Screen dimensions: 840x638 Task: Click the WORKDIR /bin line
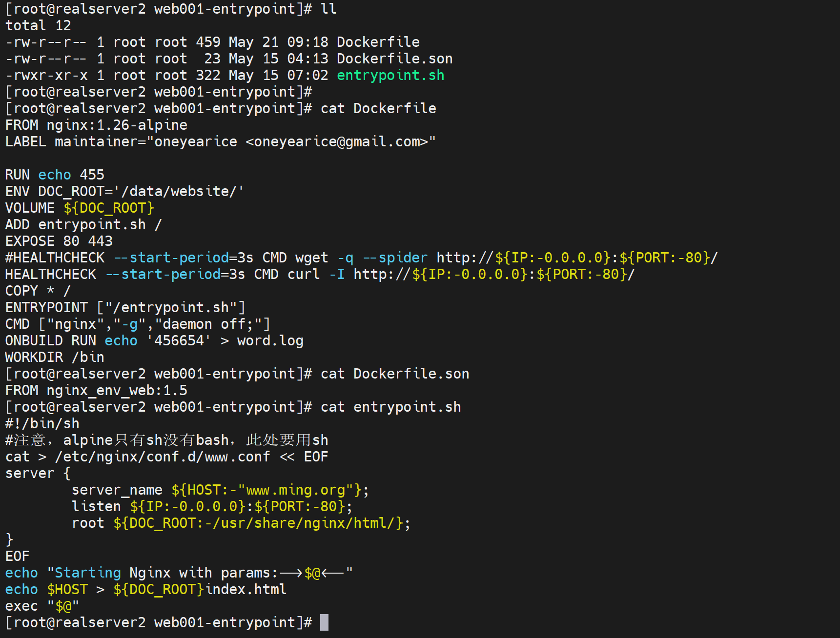pyautogui.click(x=55, y=357)
